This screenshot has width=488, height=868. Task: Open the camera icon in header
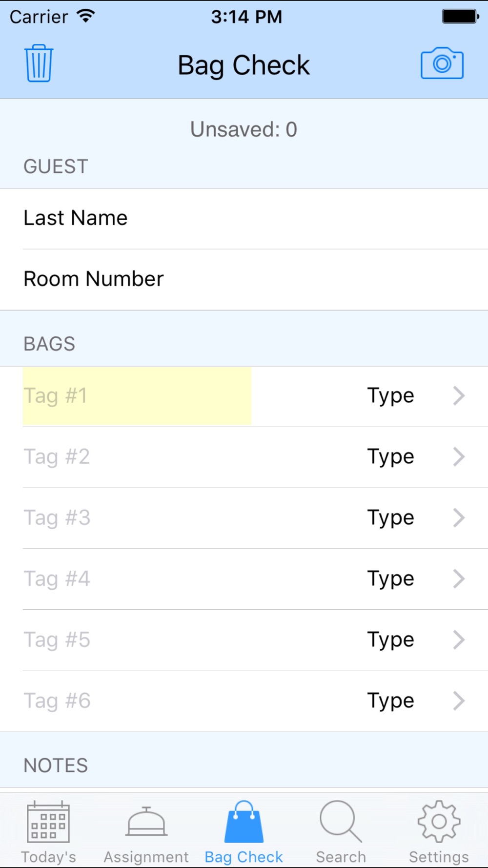442,63
